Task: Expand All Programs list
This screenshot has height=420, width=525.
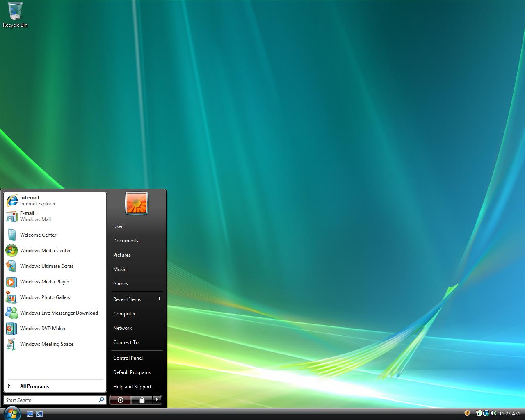Action: click(x=34, y=386)
